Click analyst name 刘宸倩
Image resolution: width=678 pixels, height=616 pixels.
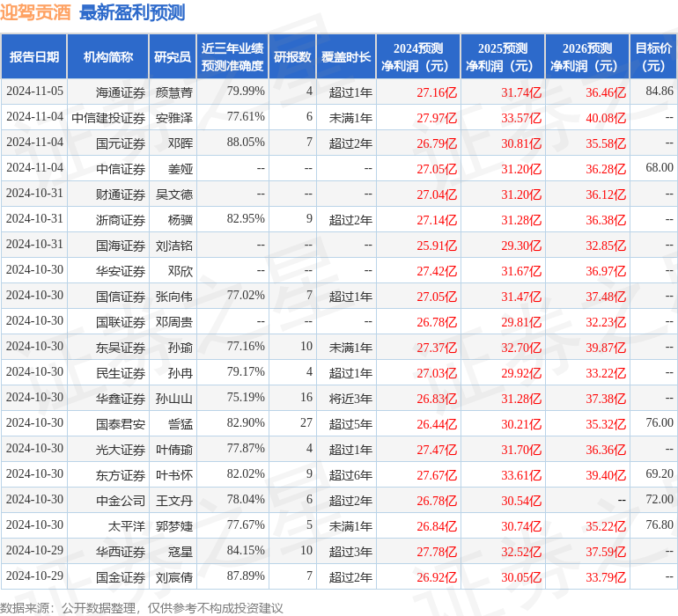pos(174,577)
